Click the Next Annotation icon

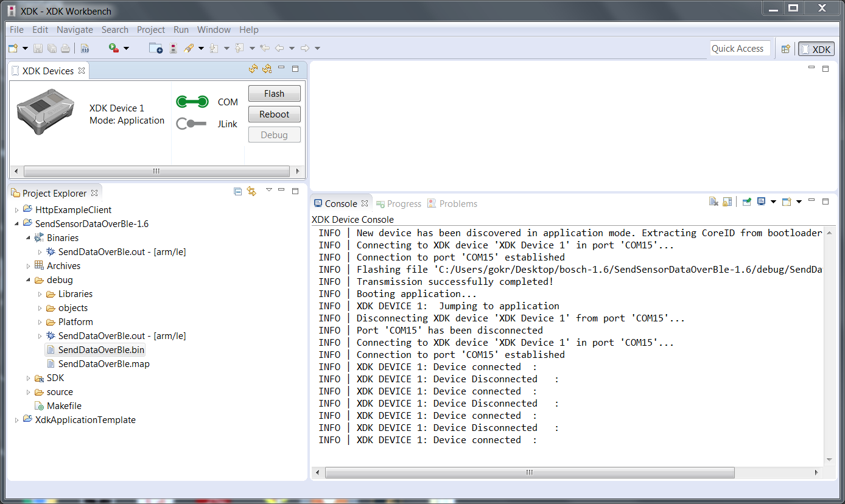(x=214, y=48)
